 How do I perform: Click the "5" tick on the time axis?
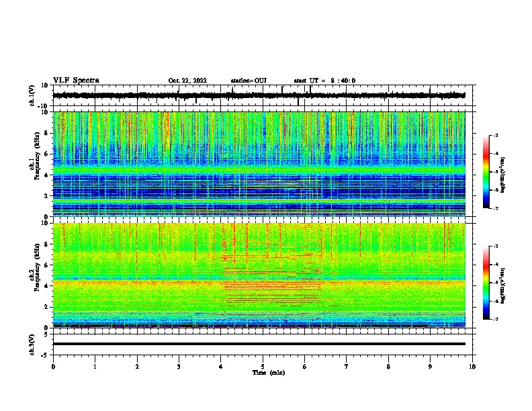point(263,367)
